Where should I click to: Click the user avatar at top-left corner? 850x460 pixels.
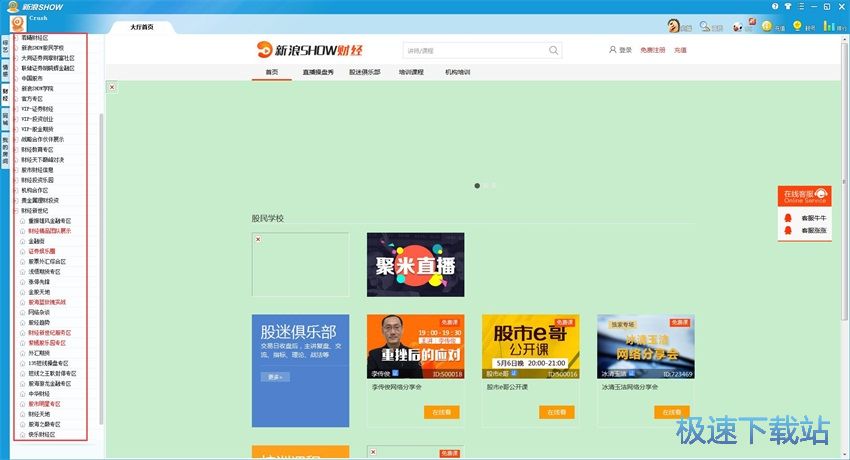tap(18, 23)
